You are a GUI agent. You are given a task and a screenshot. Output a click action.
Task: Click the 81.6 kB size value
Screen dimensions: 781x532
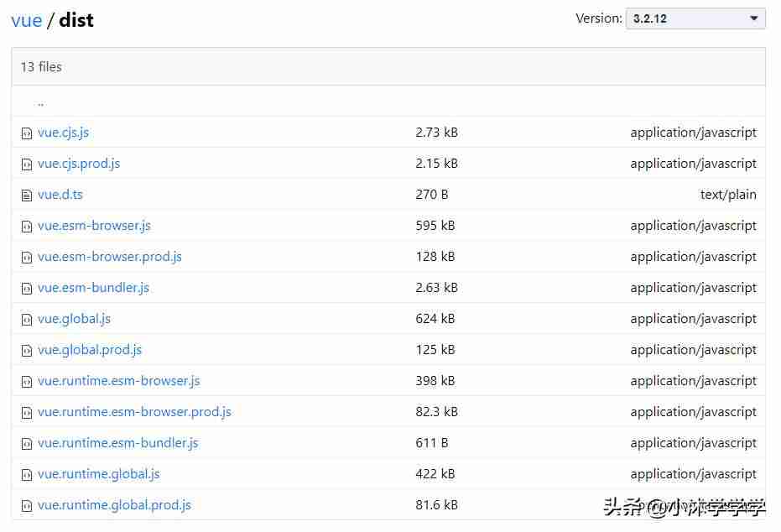437,504
